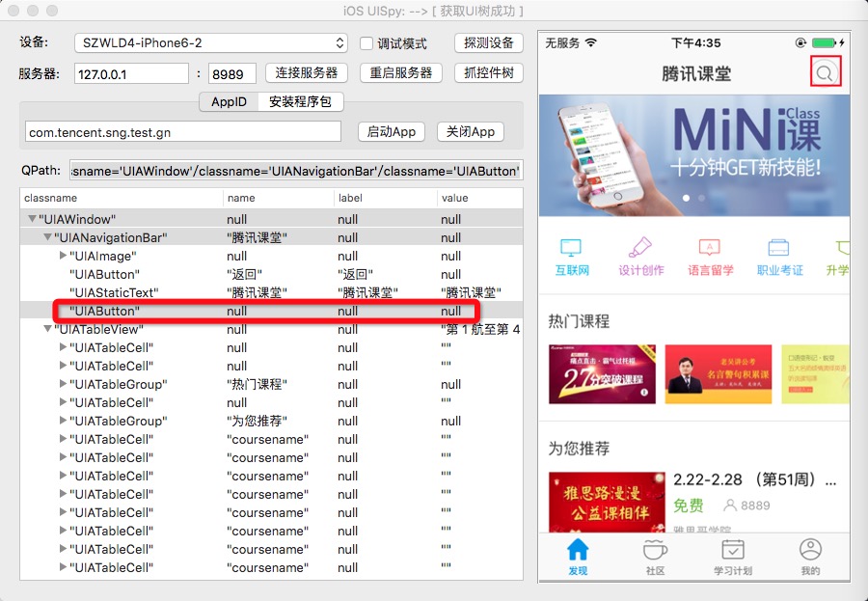Tap the 为您推荐 section heading
This screenshot has height=601, width=868.
(579, 449)
